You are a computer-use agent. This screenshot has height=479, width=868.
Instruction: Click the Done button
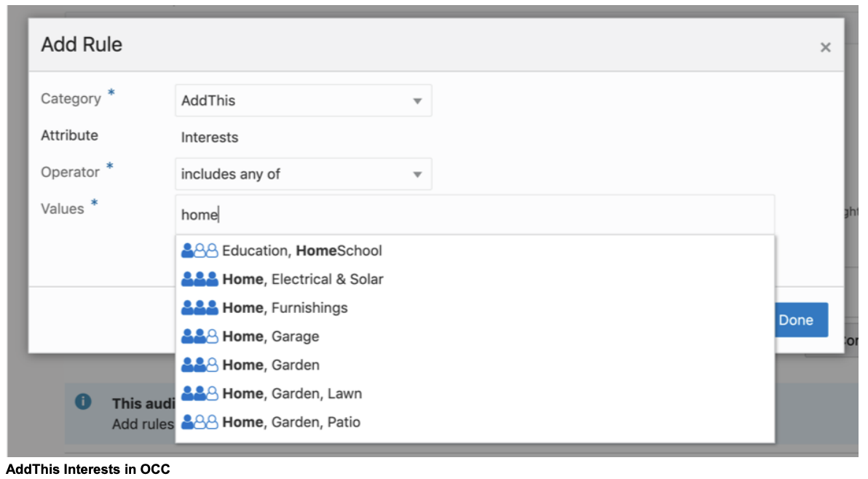click(800, 320)
